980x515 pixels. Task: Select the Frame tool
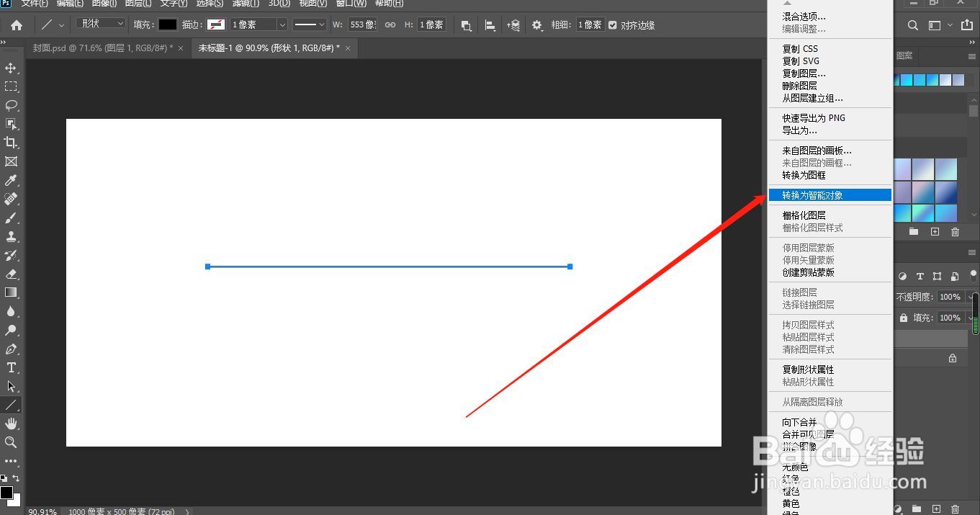coord(11,161)
